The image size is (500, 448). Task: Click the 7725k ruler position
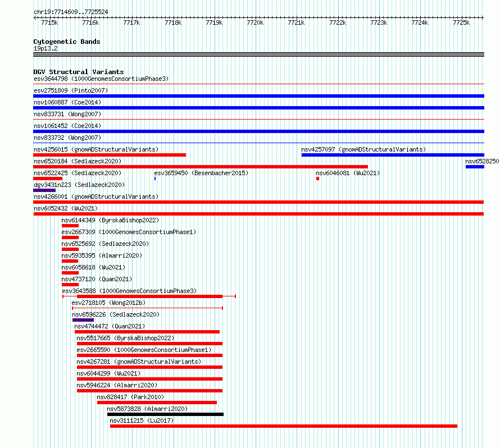[461, 22]
